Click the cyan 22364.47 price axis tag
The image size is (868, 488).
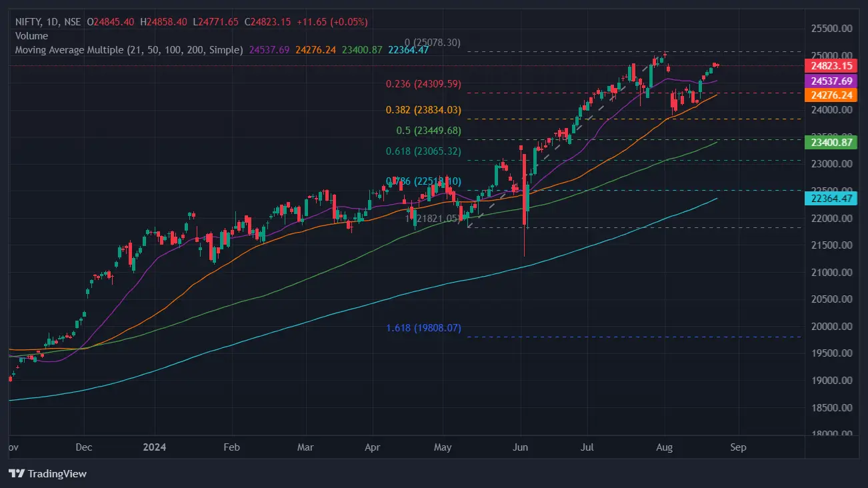[831, 199]
